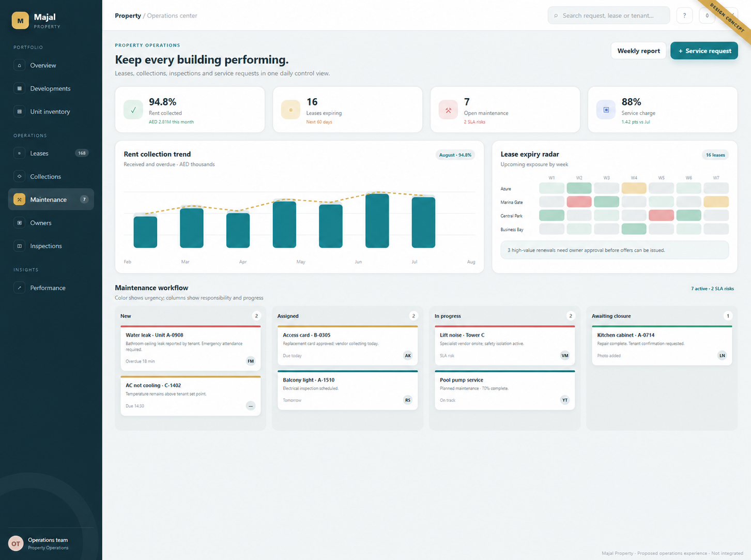Click the Operations center breadcrumb
The width and height of the screenshot is (751, 560).
click(172, 16)
